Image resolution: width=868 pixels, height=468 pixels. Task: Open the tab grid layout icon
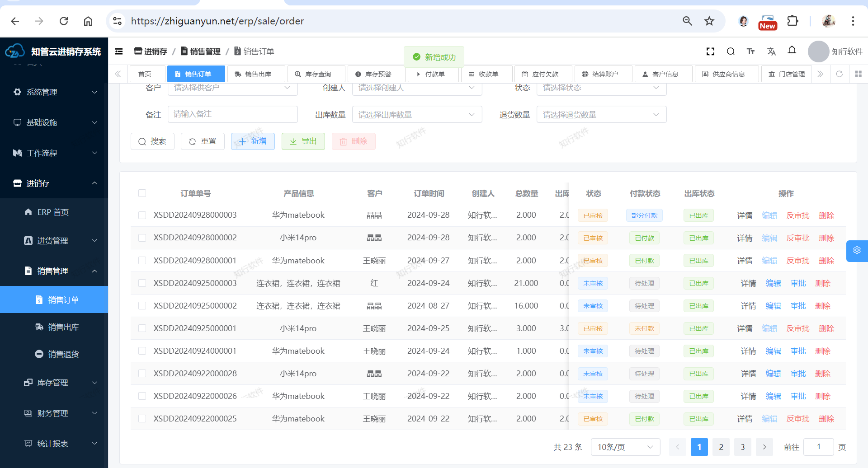coord(858,74)
